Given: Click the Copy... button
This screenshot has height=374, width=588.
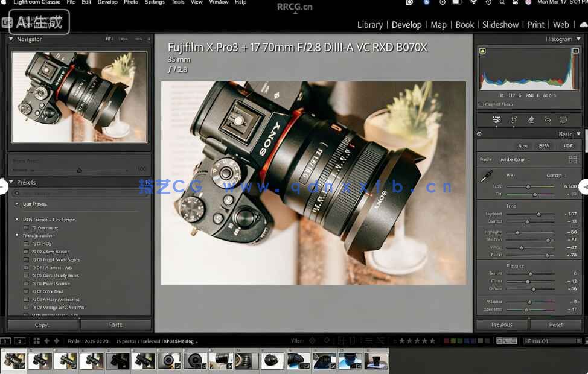Looking at the screenshot, I should [42, 325].
